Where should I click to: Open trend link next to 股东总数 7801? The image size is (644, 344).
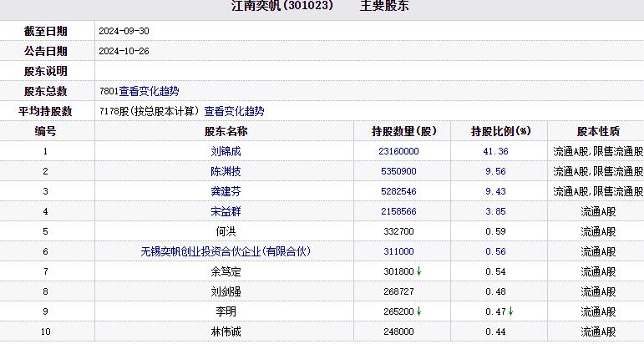click(x=149, y=91)
